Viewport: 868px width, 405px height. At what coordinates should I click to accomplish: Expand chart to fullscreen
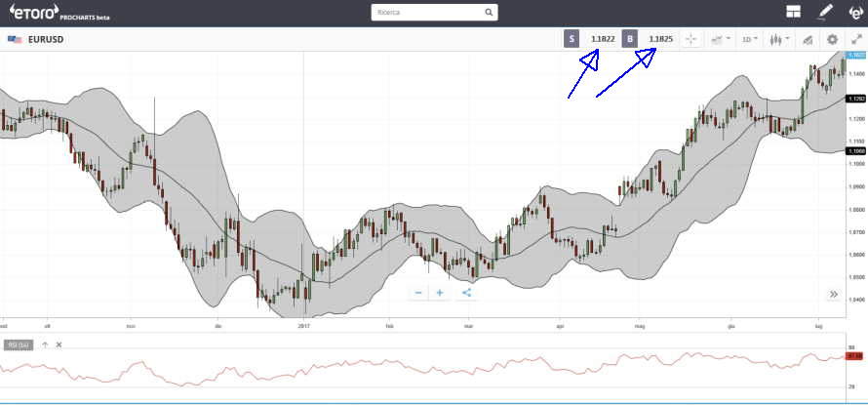click(x=856, y=39)
